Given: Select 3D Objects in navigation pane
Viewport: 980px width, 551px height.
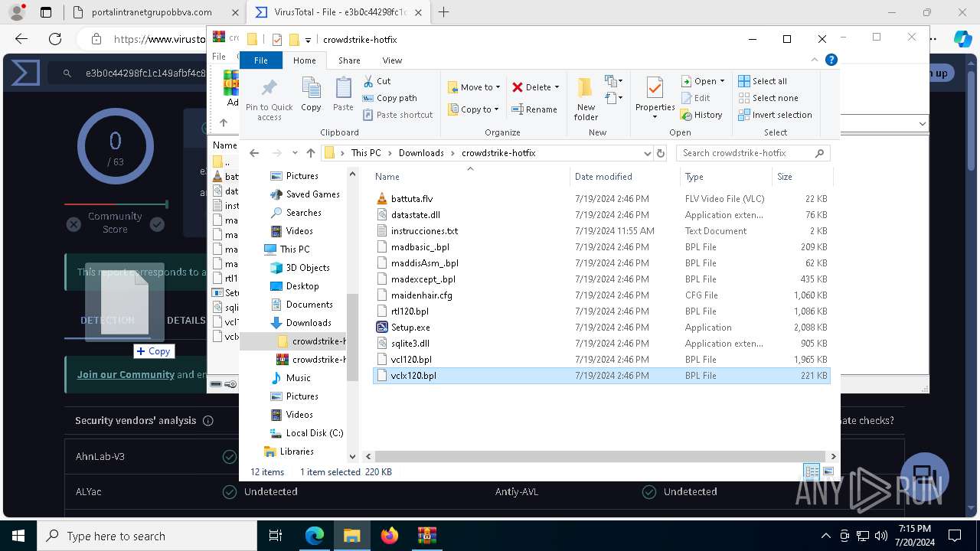Looking at the screenshot, I should [308, 267].
